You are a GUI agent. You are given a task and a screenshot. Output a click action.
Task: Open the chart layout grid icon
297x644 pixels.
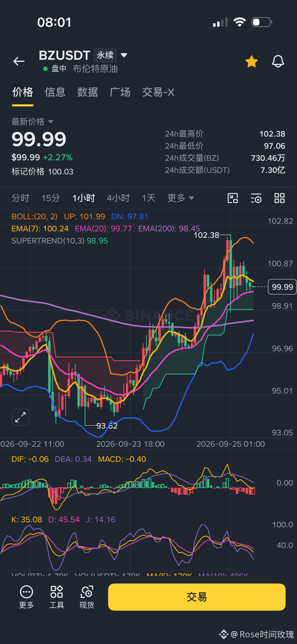point(279,198)
